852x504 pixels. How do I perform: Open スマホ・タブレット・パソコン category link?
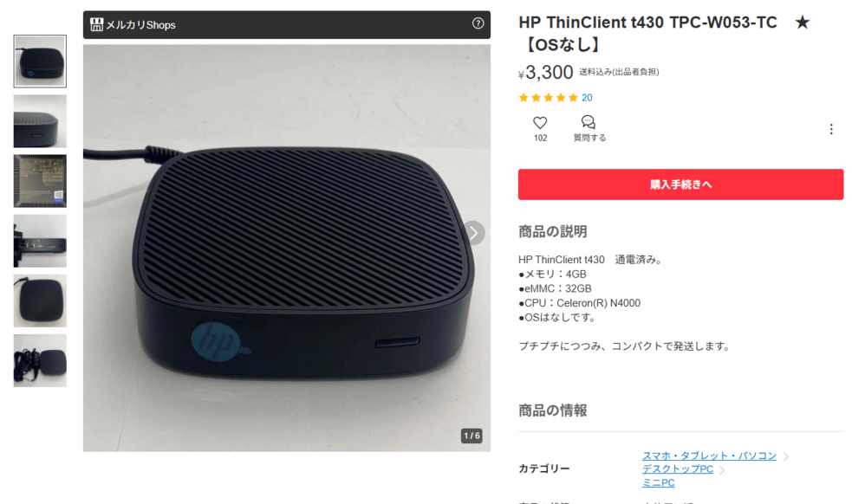709,456
